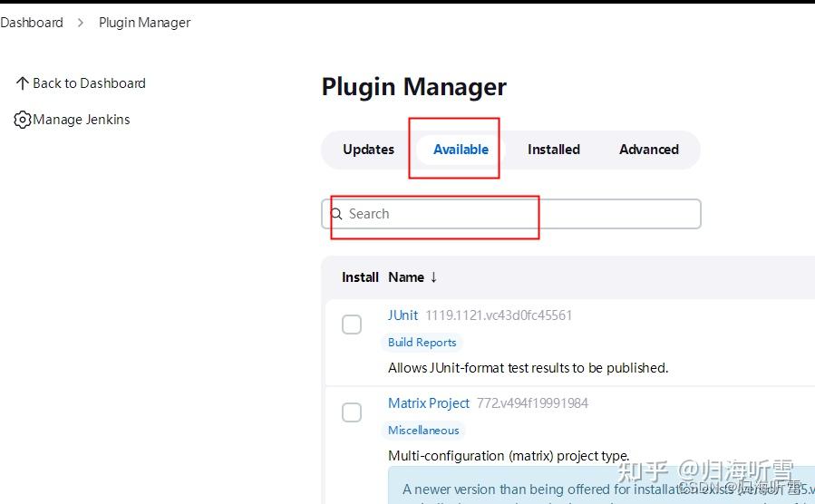This screenshot has width=815, height=504.
Task: Go Back to Dashboard
Action: (x=89, y=83)
